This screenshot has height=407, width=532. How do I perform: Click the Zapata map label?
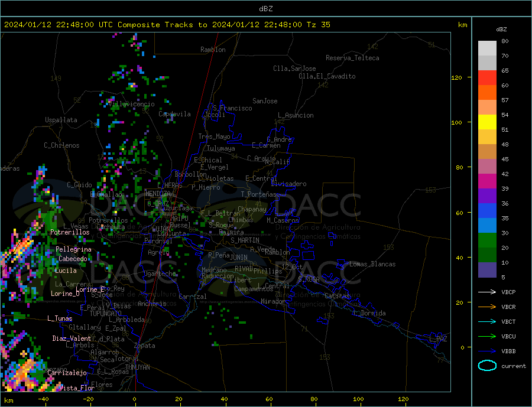tap(145, 346)
